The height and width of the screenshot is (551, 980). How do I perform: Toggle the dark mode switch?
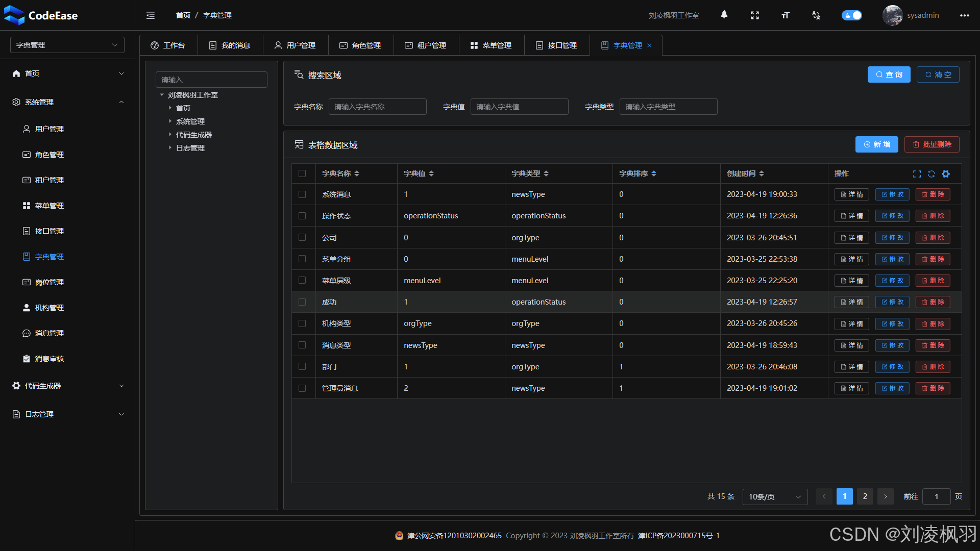[851, 15]
